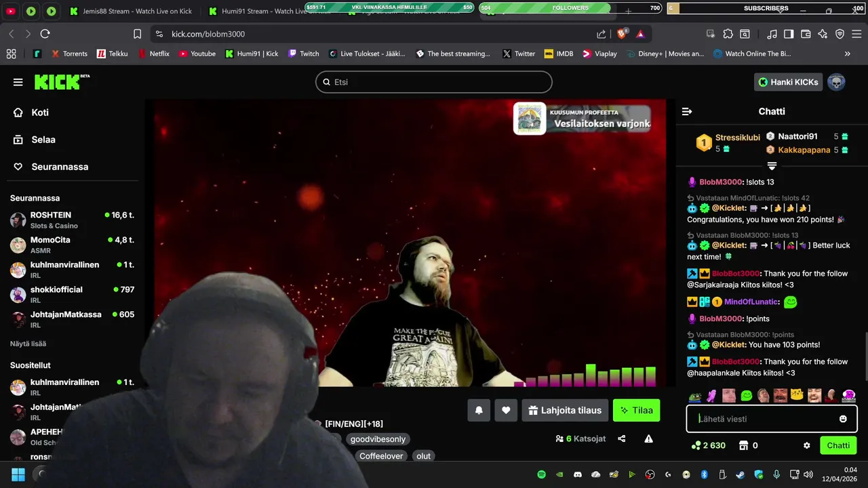Click the Stressiklubi top gifter name
Viewport: 868px width, 488px height.
point(738,138)
